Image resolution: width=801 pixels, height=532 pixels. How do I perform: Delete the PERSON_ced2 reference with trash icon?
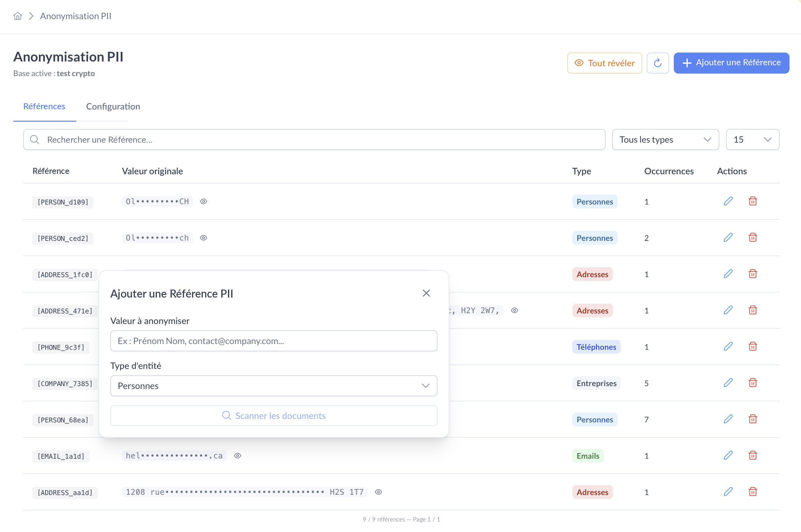[753, 238]
